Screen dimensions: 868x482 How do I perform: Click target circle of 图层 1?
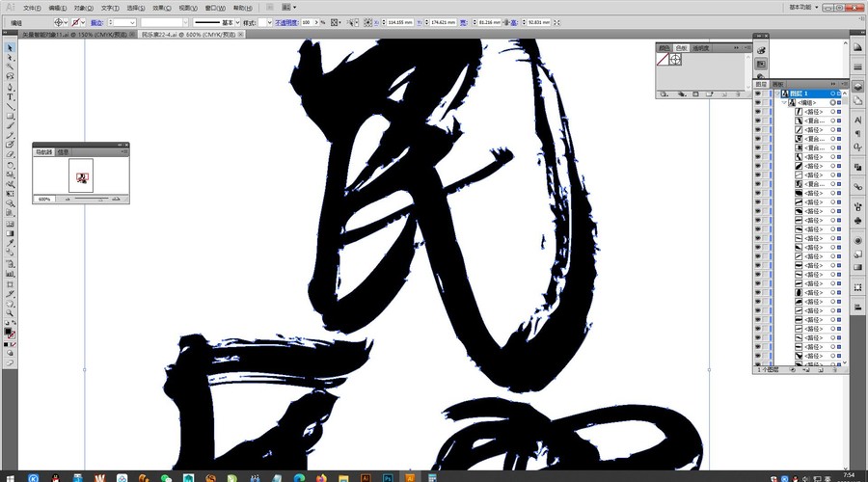832,94
